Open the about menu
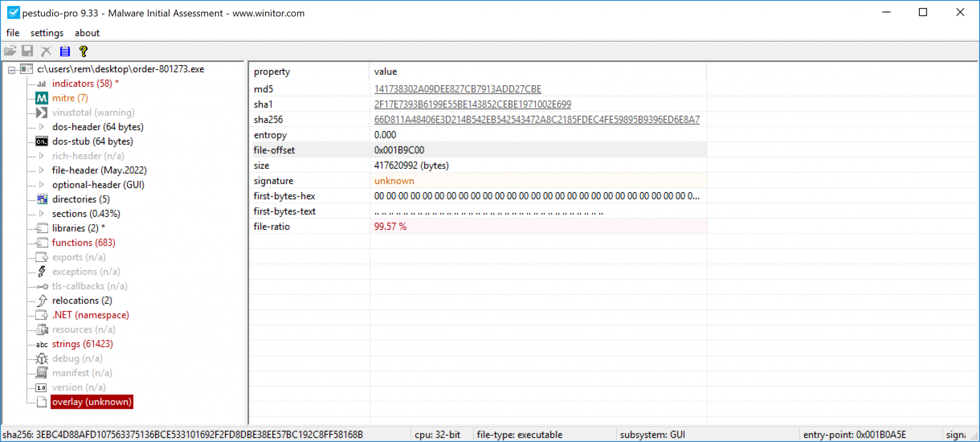This screenshot has height=442, width=980. pos(87,33)
